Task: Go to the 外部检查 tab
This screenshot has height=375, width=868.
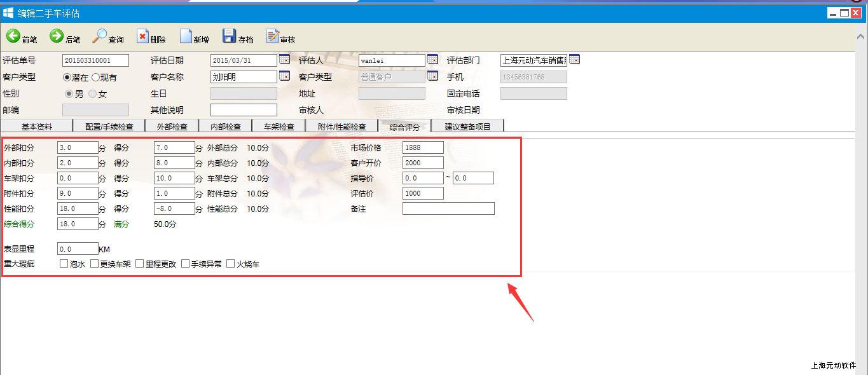Action: [172, 126]
